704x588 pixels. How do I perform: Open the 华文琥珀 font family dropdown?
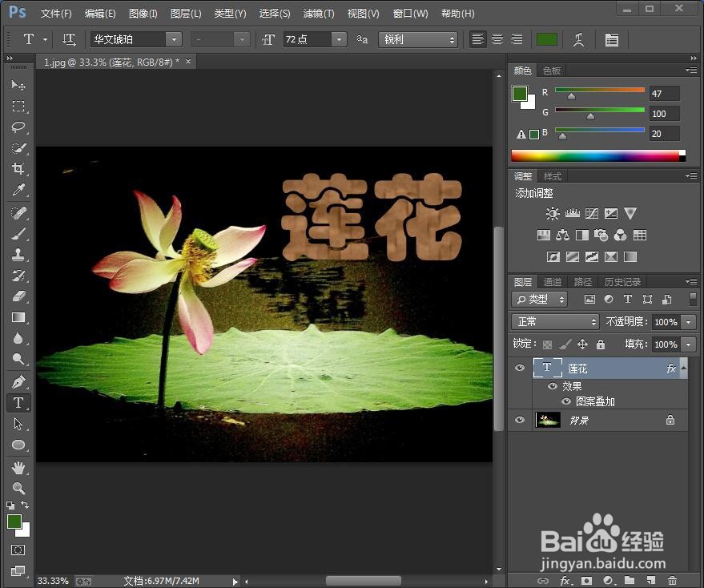pos(174,39)
